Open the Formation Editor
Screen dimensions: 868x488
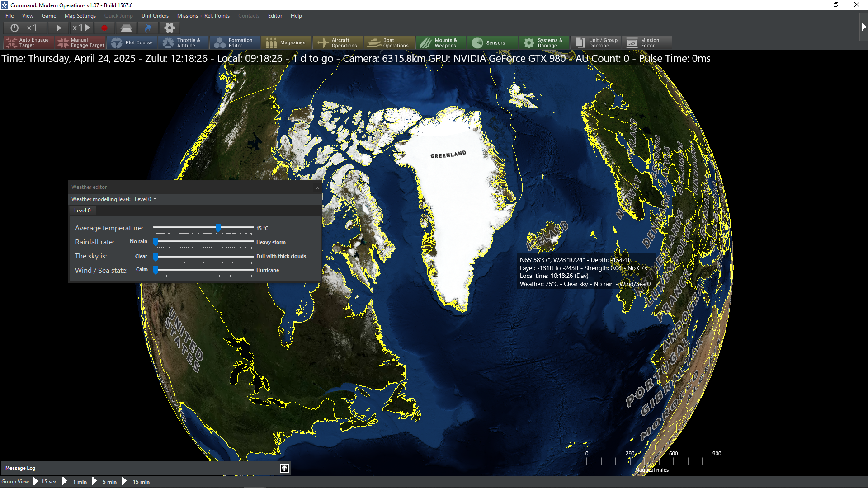[235, 42]
